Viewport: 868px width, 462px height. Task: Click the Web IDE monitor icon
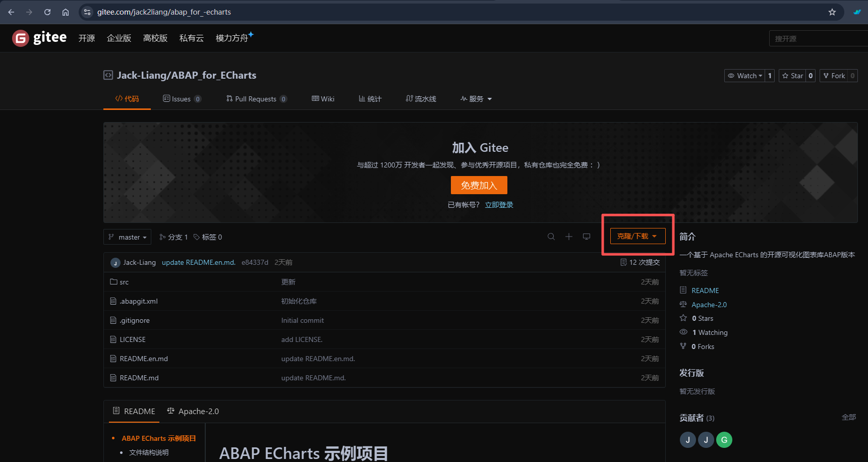(x=587, y=237)
